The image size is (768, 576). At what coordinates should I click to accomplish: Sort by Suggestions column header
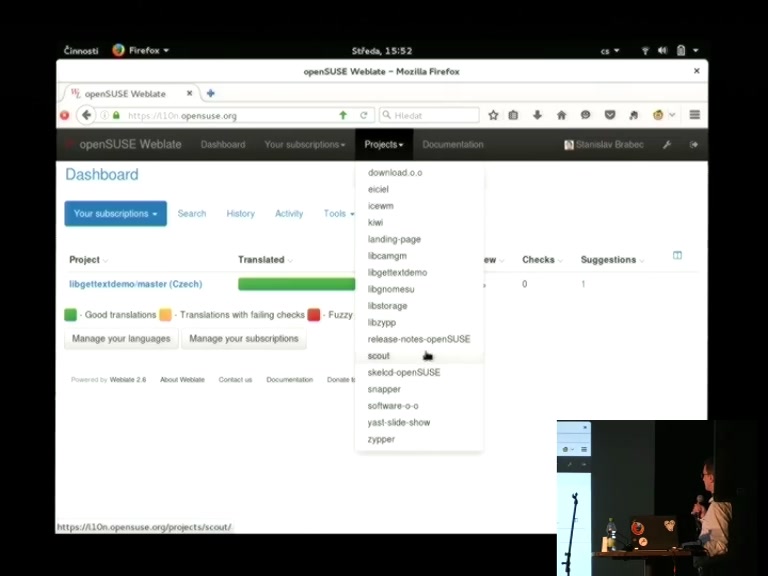[612, 260]
